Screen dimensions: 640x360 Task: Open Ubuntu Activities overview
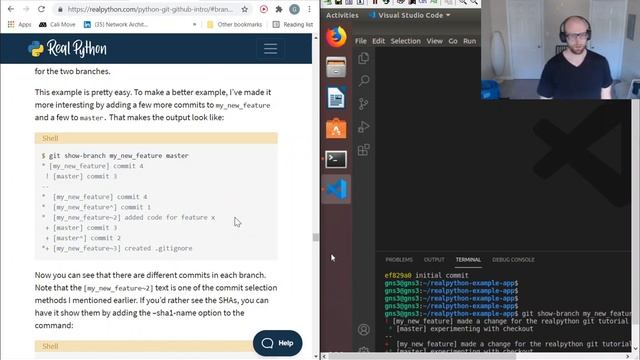click(x=342, y=15)
